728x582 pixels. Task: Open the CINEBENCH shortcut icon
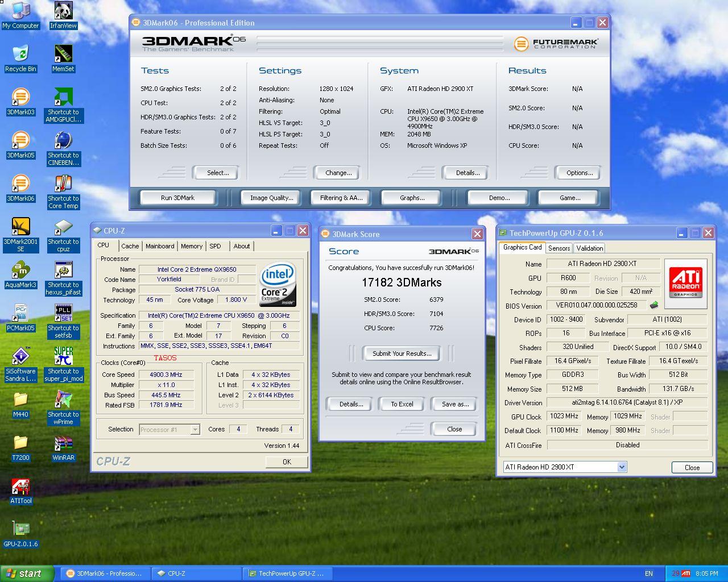click(x=63, y=148)
